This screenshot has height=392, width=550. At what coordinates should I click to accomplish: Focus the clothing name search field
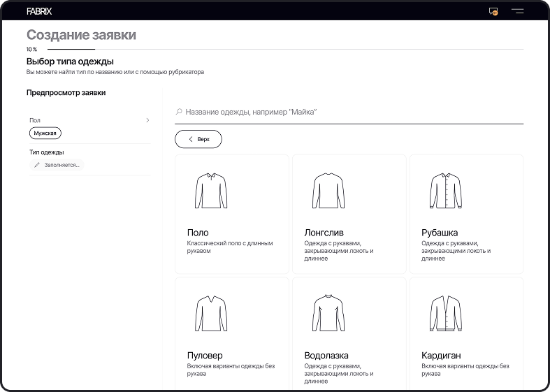pyautogui.click(x=349, y=112)
